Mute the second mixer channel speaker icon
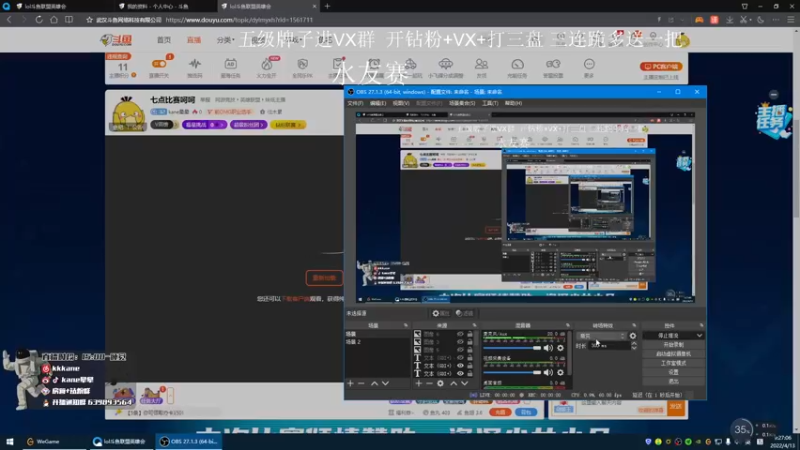 pyautogui.click(x=548, y=372)
